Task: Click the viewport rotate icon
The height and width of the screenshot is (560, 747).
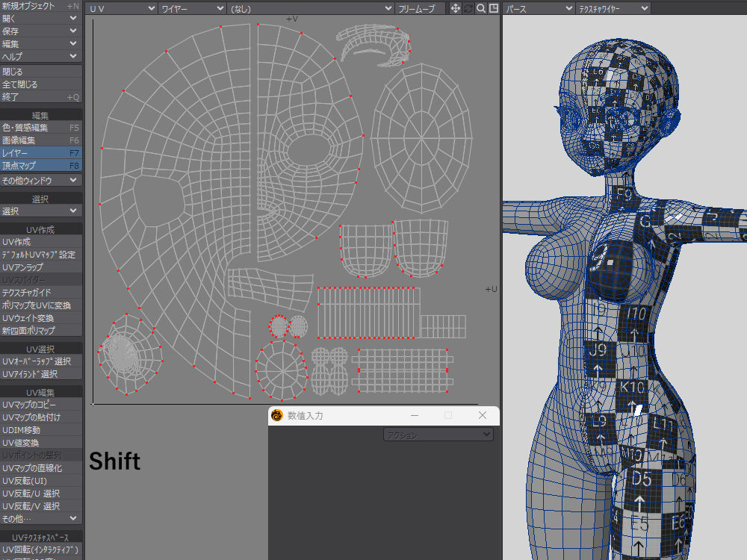Action: click(x=468, y=8)
